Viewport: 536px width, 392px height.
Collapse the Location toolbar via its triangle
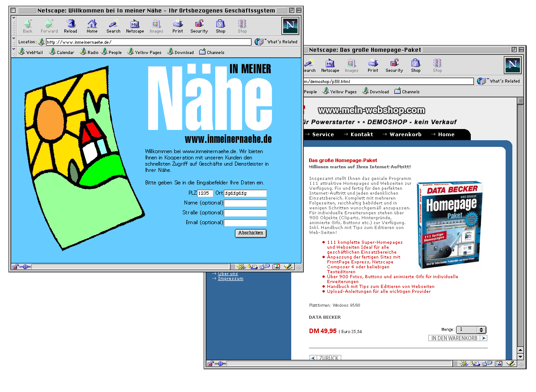[14, 39]
